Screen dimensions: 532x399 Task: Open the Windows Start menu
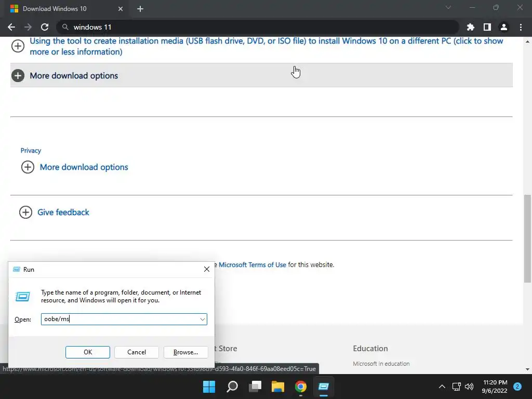point(209,387)
